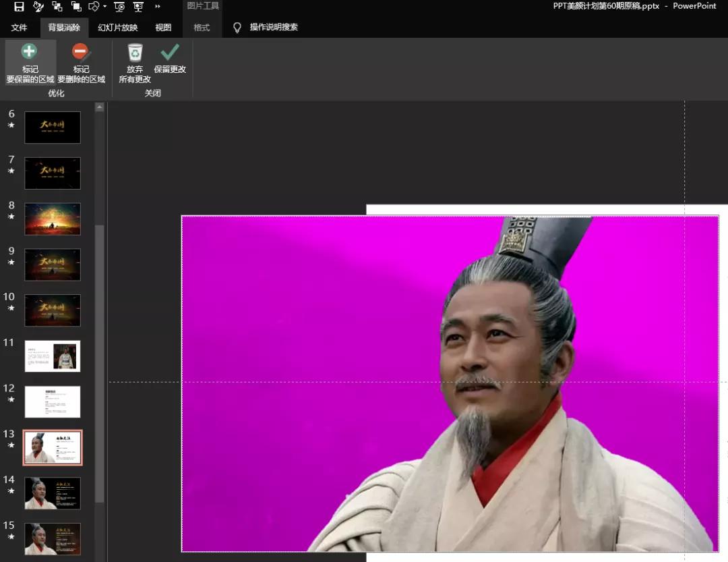The height and width of the screenshot is (562, 728).
Task: Open the 格式 (Format) tab
Action: click(202, 28)
